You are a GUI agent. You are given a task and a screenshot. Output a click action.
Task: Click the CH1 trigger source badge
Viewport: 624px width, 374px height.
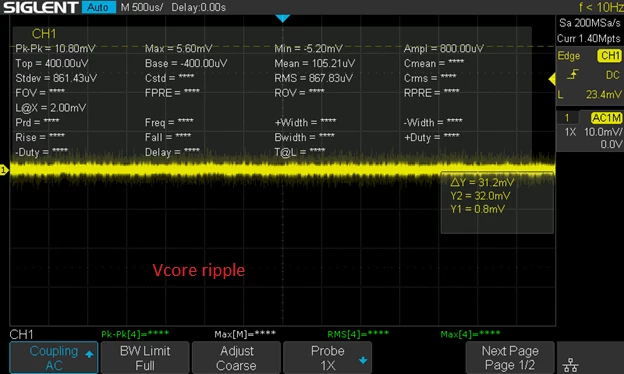tap(610, 55)
